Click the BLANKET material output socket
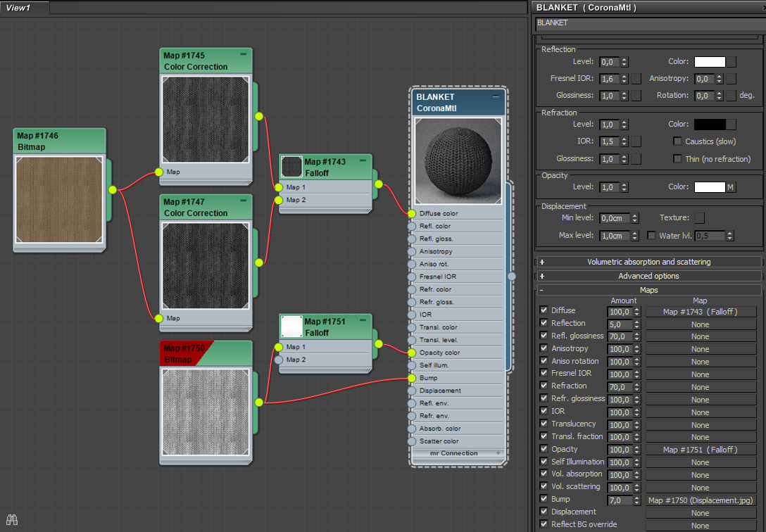 (x=511, y=277)
